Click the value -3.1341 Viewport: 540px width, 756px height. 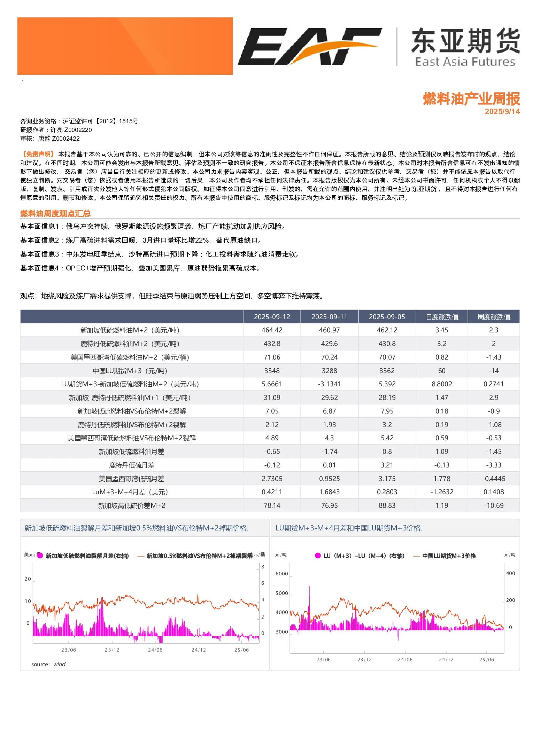click(x=329, y=384)
